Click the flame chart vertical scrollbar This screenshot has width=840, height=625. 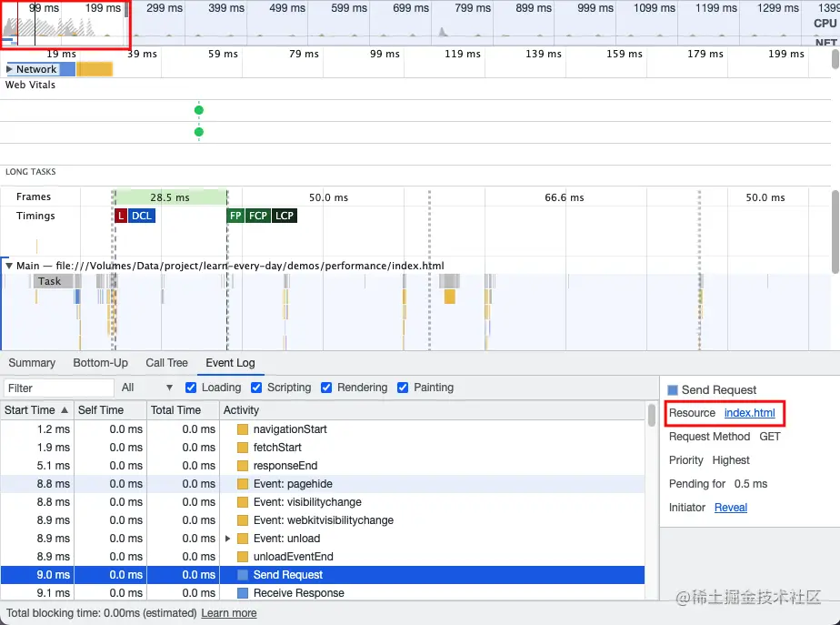(x=835, y=232)
